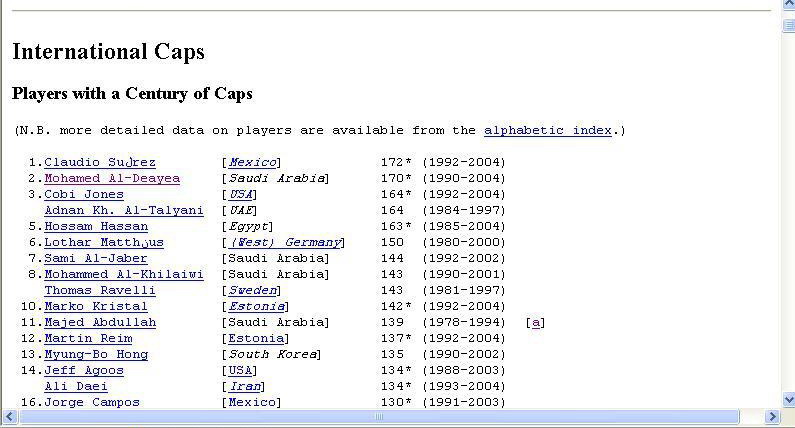Follow the USA link beside Cobi Jones
Screen dimensions: 795x428
[240, 194]
